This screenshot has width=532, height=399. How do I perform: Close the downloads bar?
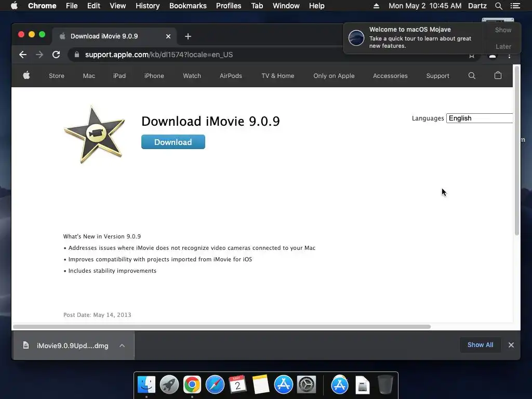[511, 345]
